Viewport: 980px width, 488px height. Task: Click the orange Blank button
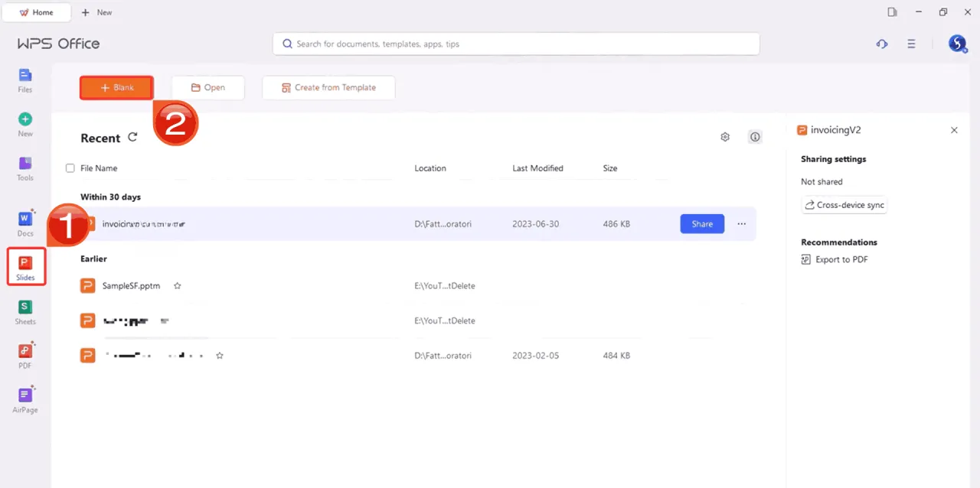point(116,88)
